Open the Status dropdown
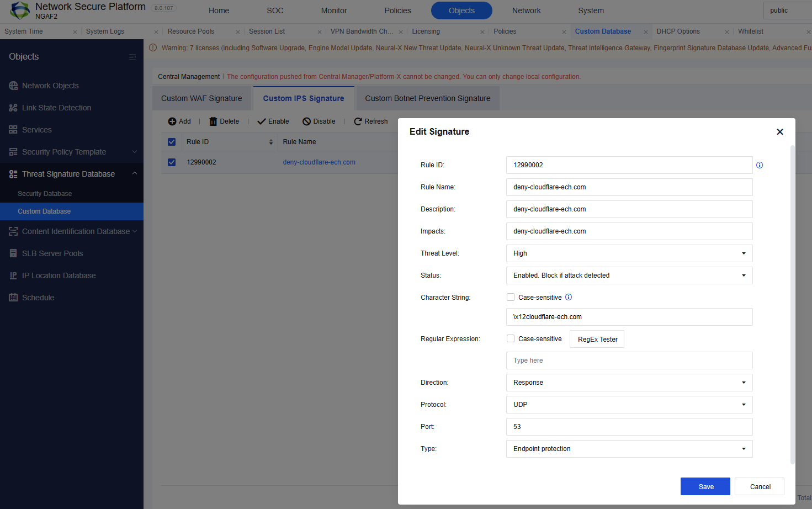 click(629, 275)
